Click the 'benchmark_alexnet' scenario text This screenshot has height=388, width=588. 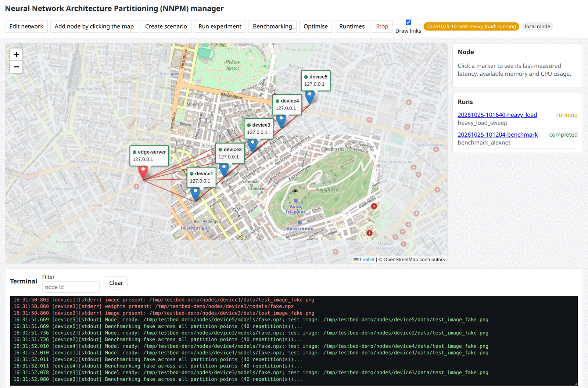point(484,143)
